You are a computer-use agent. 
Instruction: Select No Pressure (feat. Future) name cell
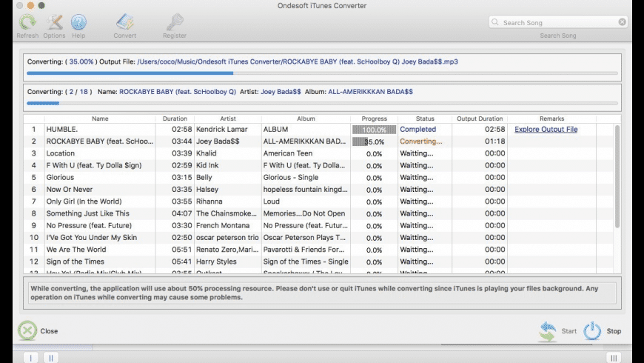[x=89, y=225]
